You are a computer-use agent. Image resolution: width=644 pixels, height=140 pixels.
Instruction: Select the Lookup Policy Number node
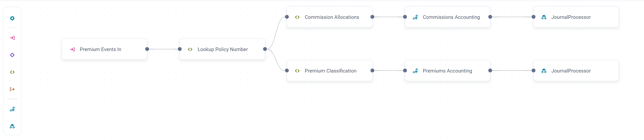tap(222, 49)
